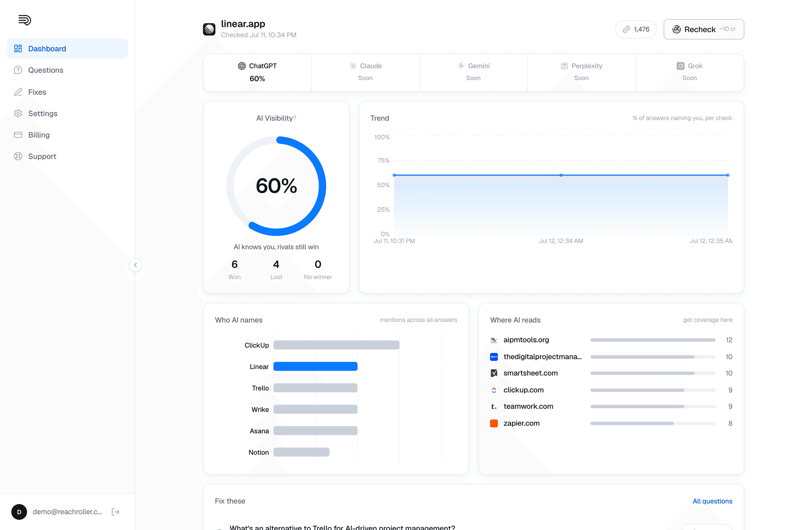Image resolution: width=812 pixels, height=530 pixels.
Task: Open the Fixes section
Action: [67, 92]
